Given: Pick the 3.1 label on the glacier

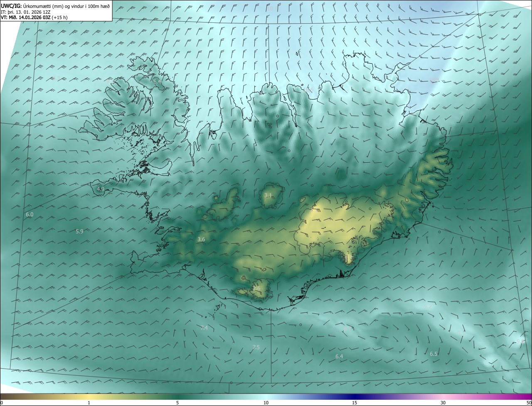Looking at the screenshot, I should [268, 195].
